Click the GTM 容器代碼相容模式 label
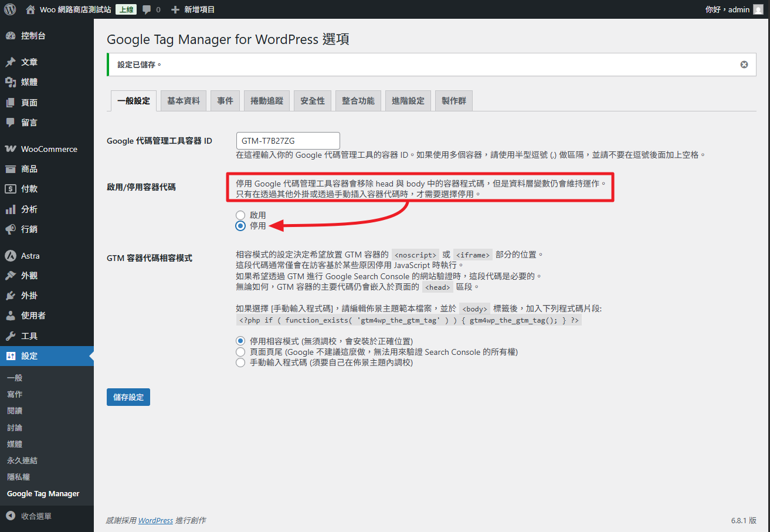Image resolution: width=770 pixels, height=532 pixels. (x=150, y=257)
